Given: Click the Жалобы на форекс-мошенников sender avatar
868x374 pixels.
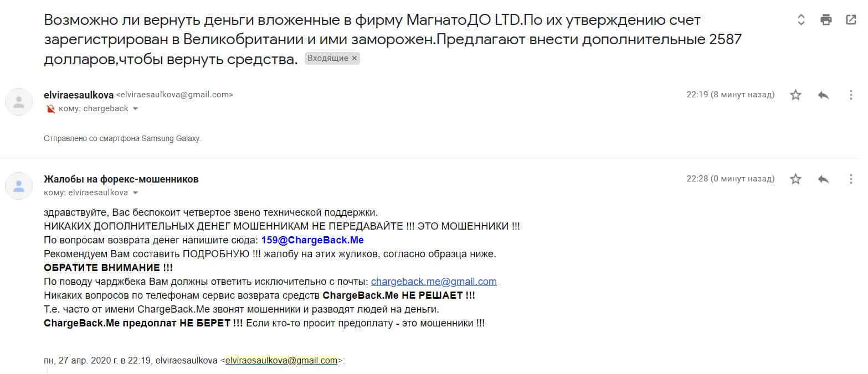Looking at the screenshot, I should [19, 186].
